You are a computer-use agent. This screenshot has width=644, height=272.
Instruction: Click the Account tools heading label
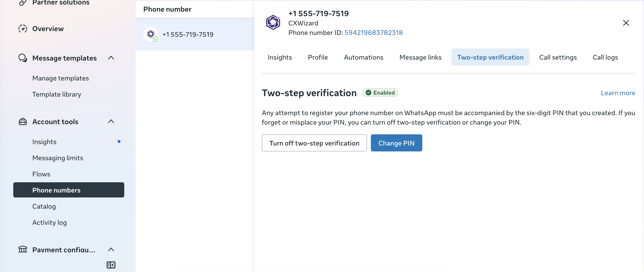tap(55, 122)
